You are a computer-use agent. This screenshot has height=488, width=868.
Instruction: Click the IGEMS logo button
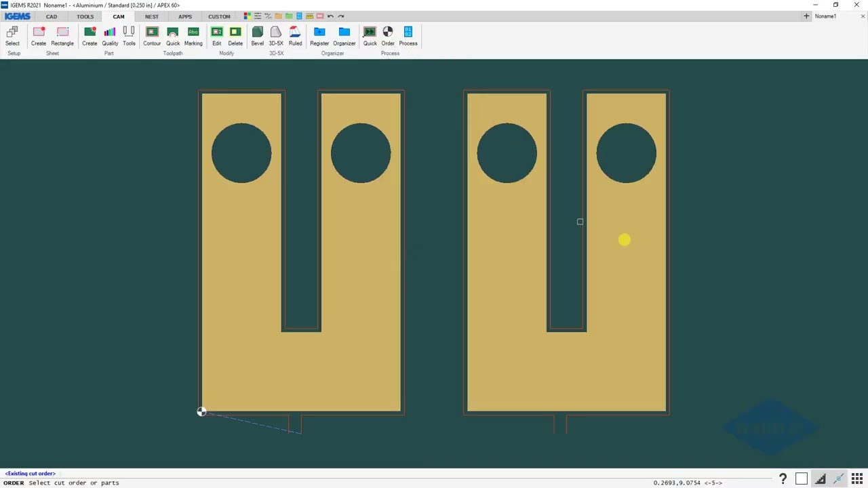(x=18, y=16)
